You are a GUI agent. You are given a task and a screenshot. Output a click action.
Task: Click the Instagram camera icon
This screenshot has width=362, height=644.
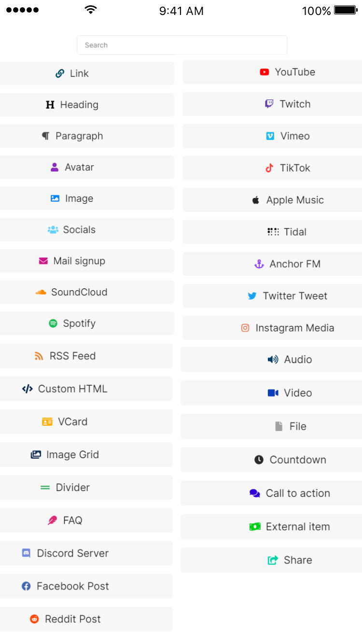245,328
